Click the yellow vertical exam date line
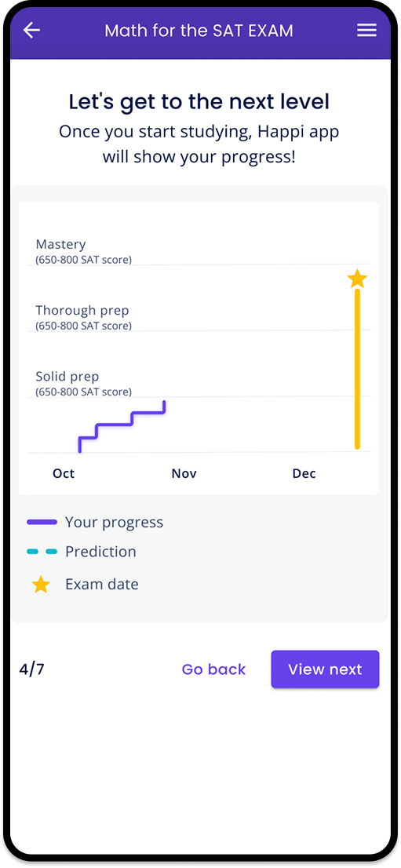Viewport: 401px width, 868px height. (x=357, y=369)
